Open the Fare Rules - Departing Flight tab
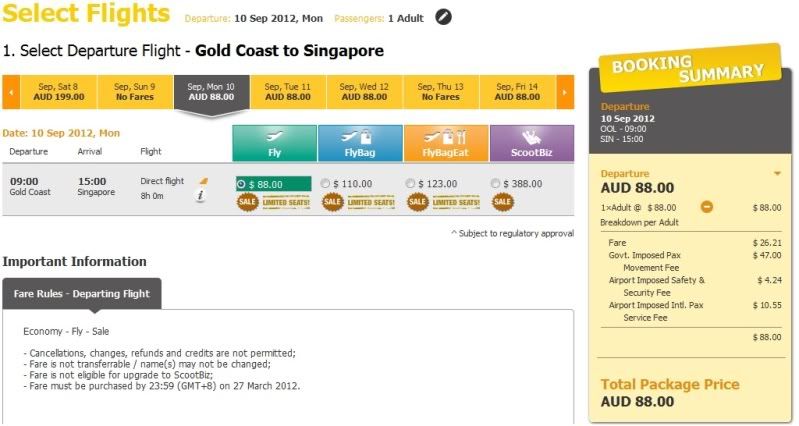The height and width of the screenshot is (426, 799). pos(81,294)
